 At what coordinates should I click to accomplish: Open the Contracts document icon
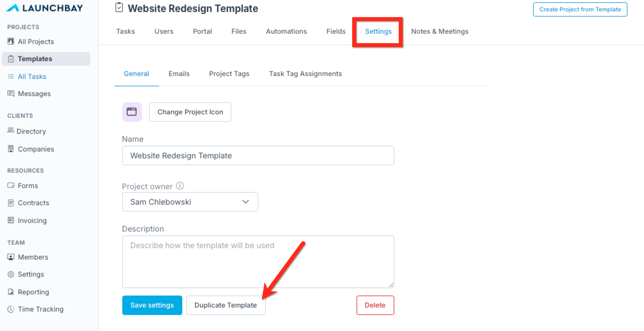tap(11, 203)
